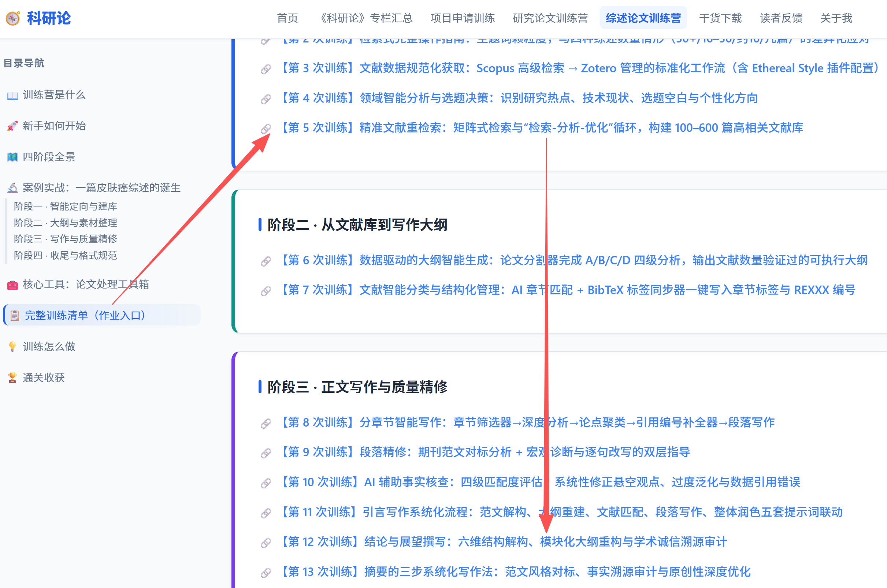
Task: Click the 科研论 site title
Action: (49, 18)
